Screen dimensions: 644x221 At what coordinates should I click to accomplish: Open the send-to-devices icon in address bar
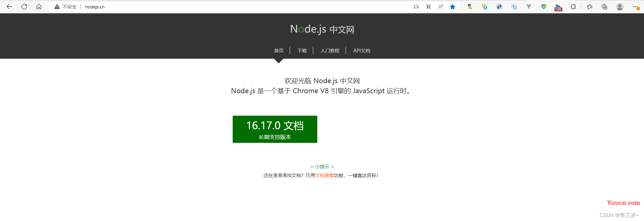tap(416, 7)
